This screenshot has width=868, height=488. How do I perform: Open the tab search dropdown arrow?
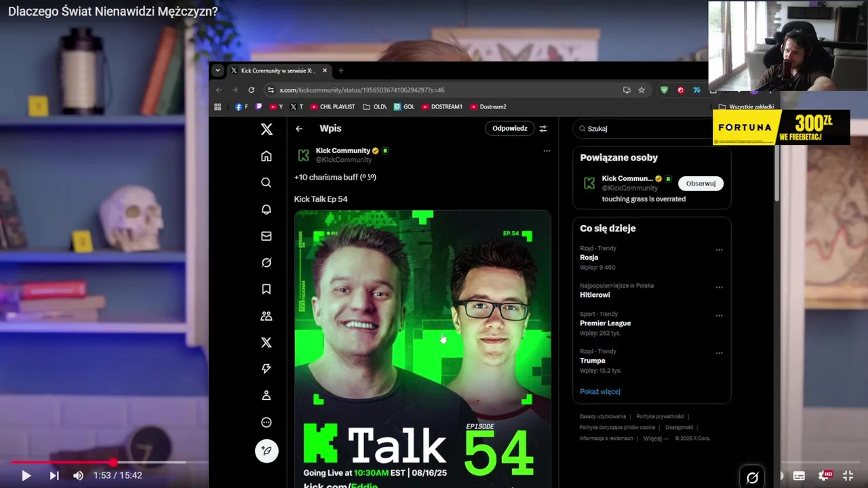(217, 70)
